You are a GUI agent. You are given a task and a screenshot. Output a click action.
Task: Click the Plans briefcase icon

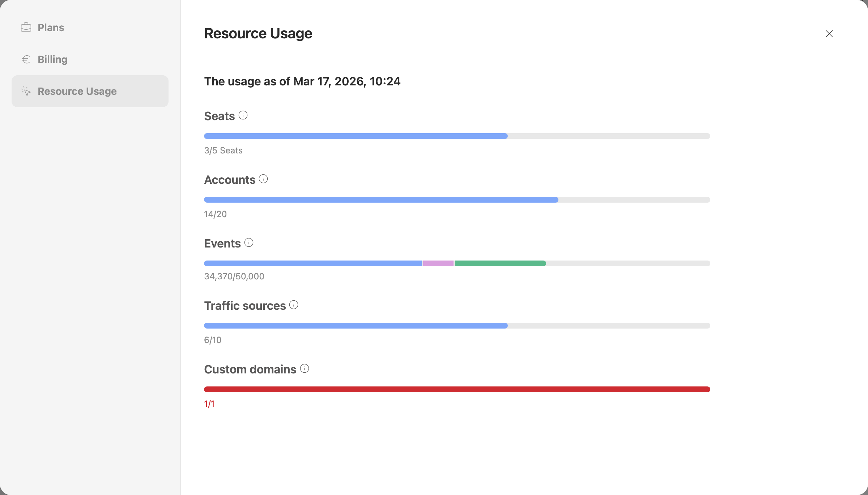pos(26,27)
